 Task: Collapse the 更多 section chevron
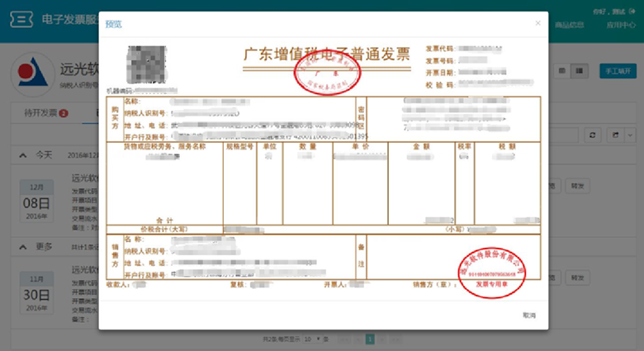(x=22, y=246)
